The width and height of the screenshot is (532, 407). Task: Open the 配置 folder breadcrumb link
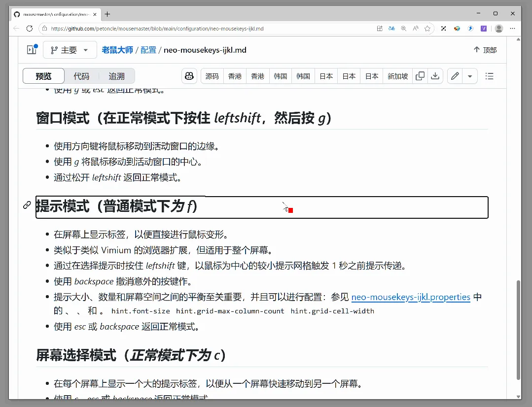click(148, 50)
